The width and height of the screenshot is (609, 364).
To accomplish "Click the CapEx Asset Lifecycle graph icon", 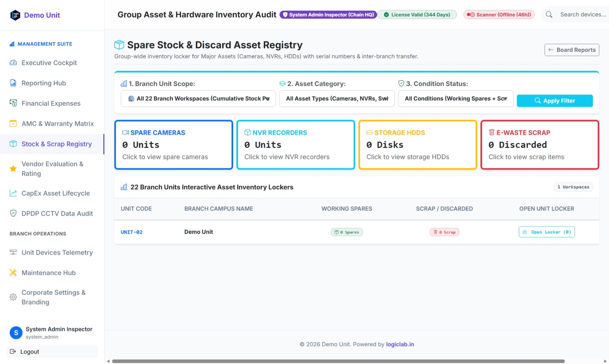I will (x=13, y=193).
